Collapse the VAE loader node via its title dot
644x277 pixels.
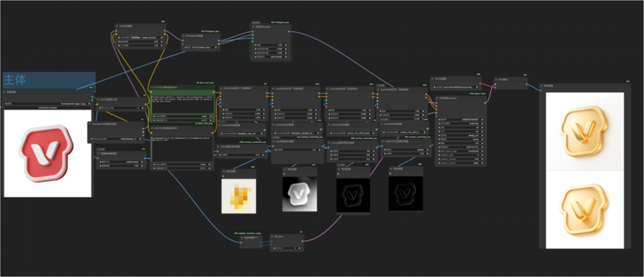coord(432,79)
